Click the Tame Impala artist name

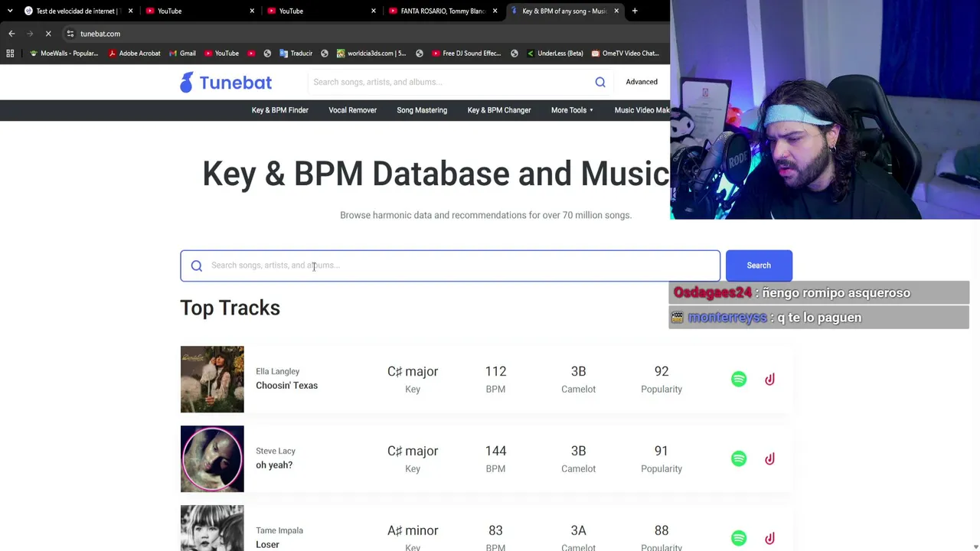click(x=279, y=530)
